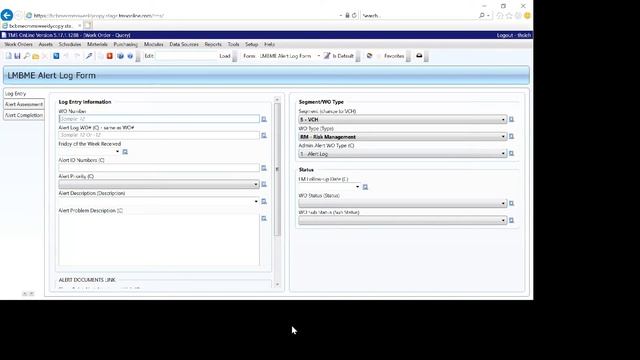The image size is (640, 360).
Task: Click the blue square toolbar icon
Action: [x=56, y=56]
